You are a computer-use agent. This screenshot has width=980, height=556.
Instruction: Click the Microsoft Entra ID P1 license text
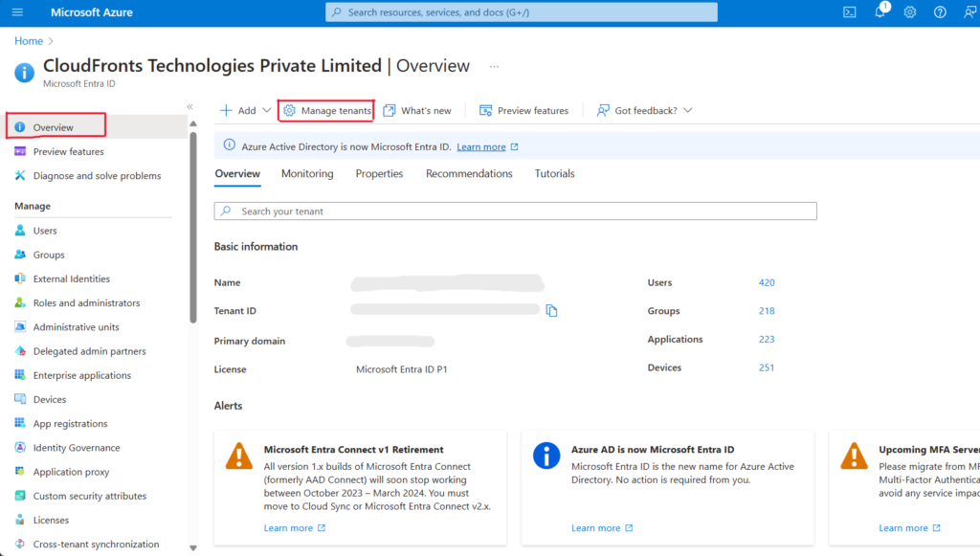(402, 369)
